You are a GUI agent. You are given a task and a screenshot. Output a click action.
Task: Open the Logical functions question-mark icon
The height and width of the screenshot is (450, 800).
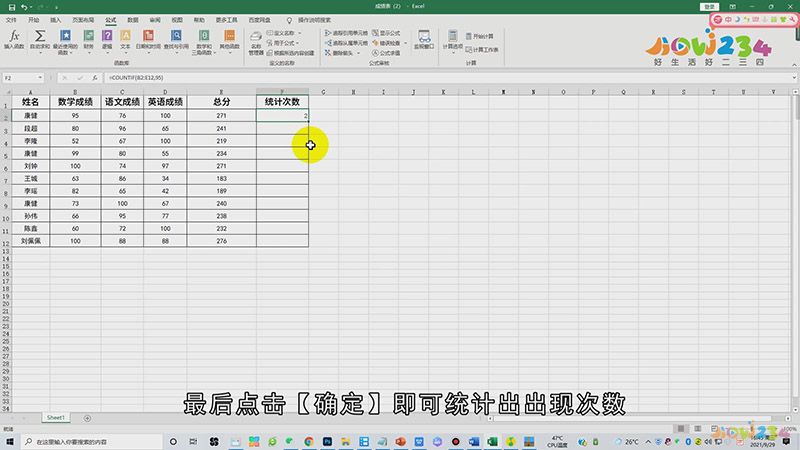tap(107, 41)
